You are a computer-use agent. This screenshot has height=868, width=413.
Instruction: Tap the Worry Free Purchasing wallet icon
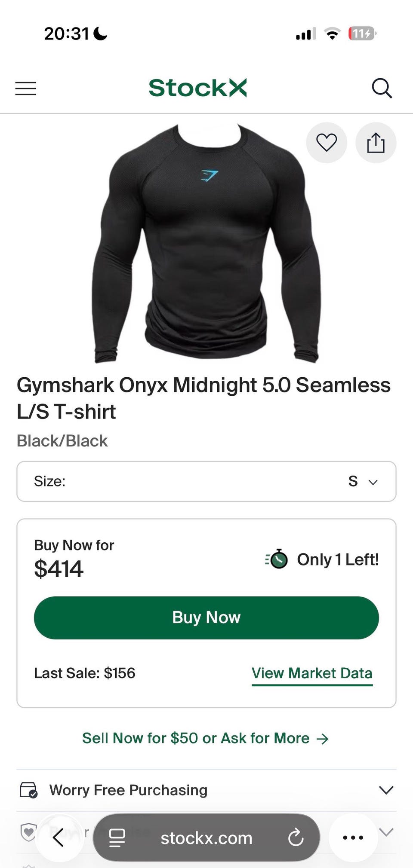[29, 790]
